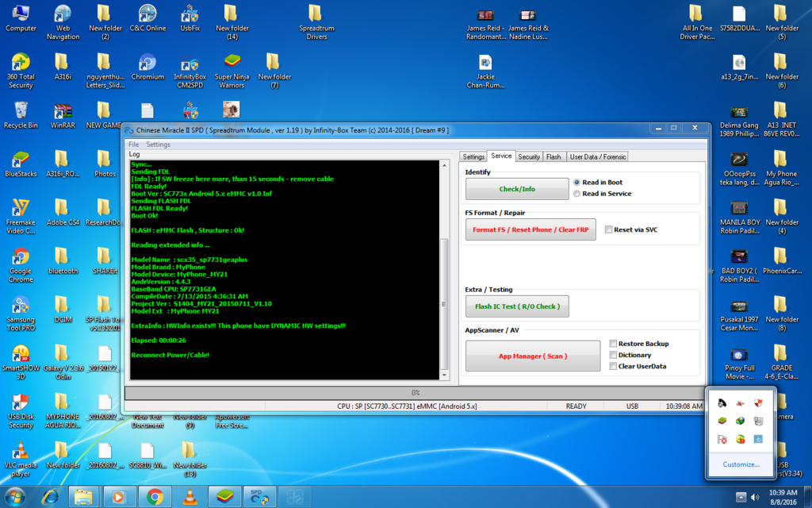Select the UsbFix desktop icon
This screenshot has height=508, width=812.
coord(190,19)
